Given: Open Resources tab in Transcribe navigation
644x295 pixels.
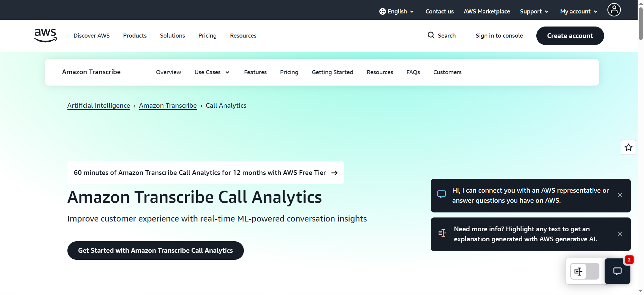Looking at the screenshot, I should 380,72.
